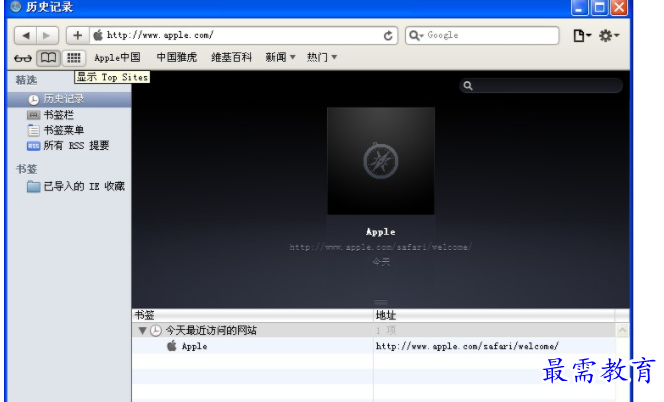
Task: Click the magnifier icon in history search
Action: pos(468,86)
